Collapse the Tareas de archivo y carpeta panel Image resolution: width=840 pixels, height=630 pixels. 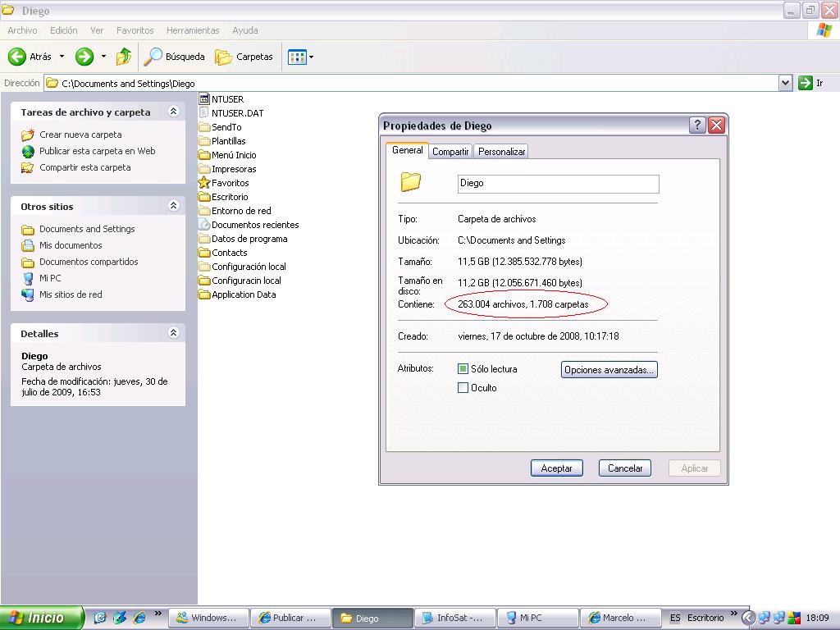click(x=173, y=112)
